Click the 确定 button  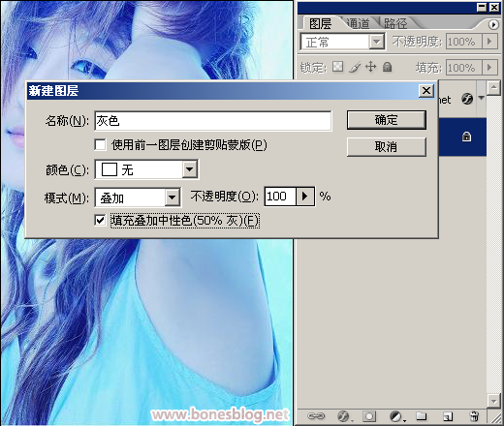(387, 120)
